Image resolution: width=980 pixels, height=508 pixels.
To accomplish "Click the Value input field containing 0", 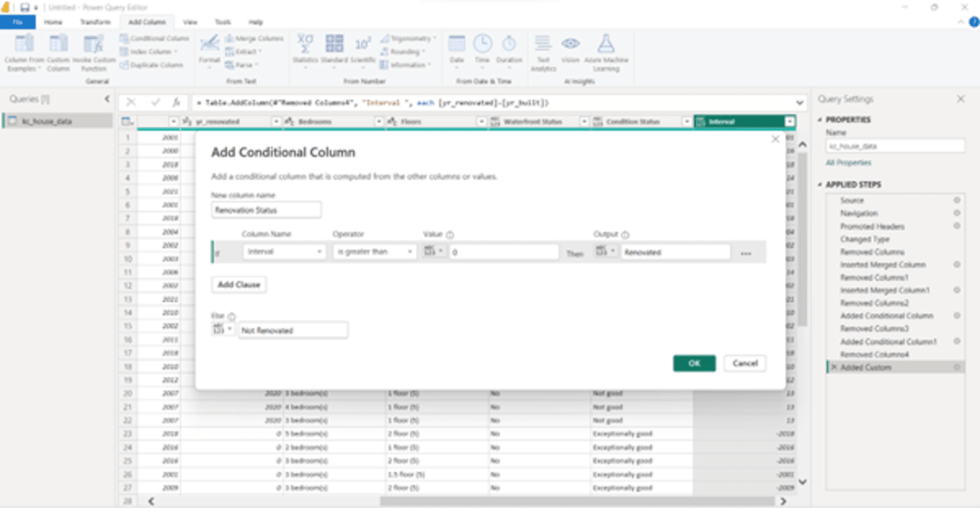I will coord(503,252).
